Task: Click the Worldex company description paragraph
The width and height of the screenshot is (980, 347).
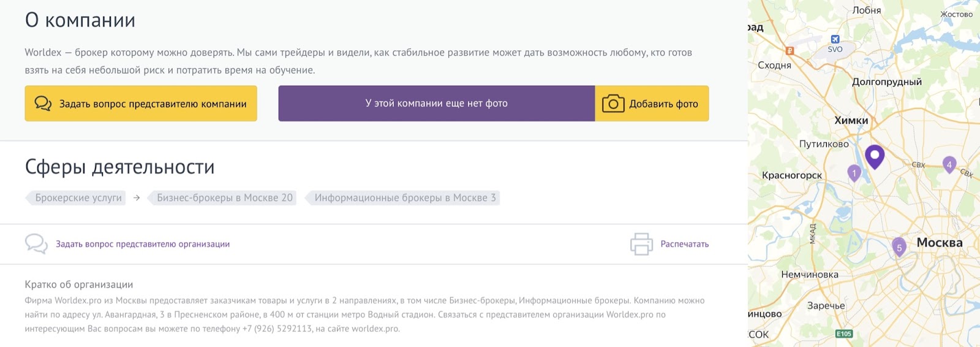Action: (x=358, y=61)
